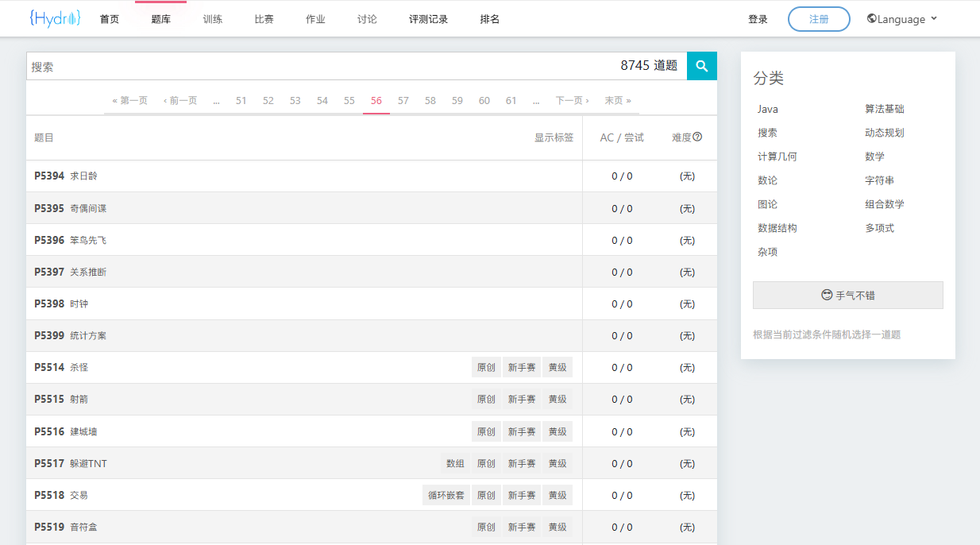Click the 手气不错 random problem button
Viewport: 980px width, 545px height.
tap(847, 295)
